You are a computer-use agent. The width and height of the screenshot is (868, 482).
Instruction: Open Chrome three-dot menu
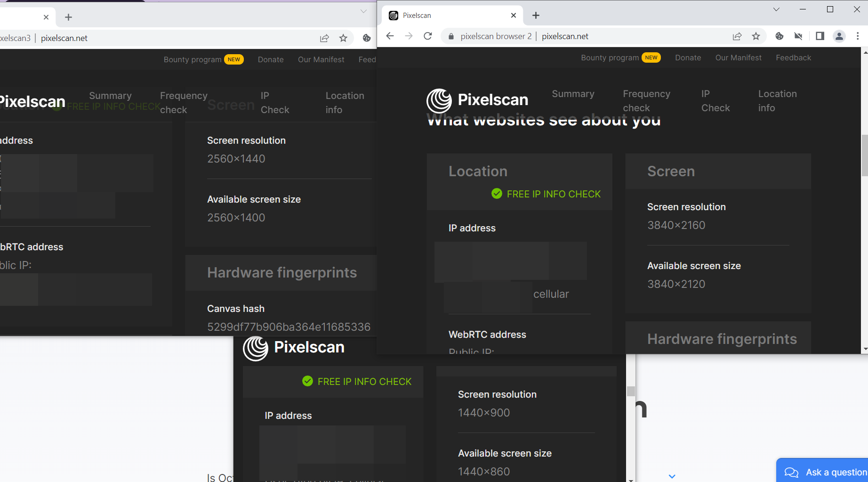[858, 36]
